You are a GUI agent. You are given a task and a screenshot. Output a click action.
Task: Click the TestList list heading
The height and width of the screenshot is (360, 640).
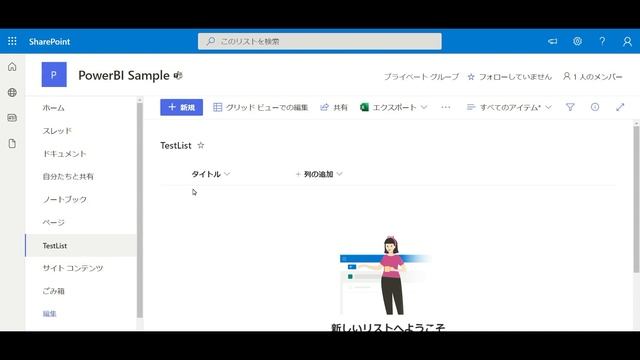tap(176, 145)
